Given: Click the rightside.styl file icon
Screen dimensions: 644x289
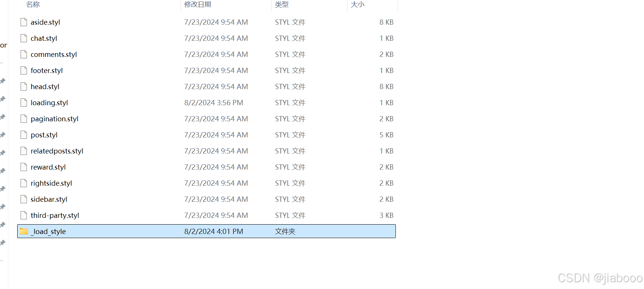Looking at the screenshot, I should 24,183.
